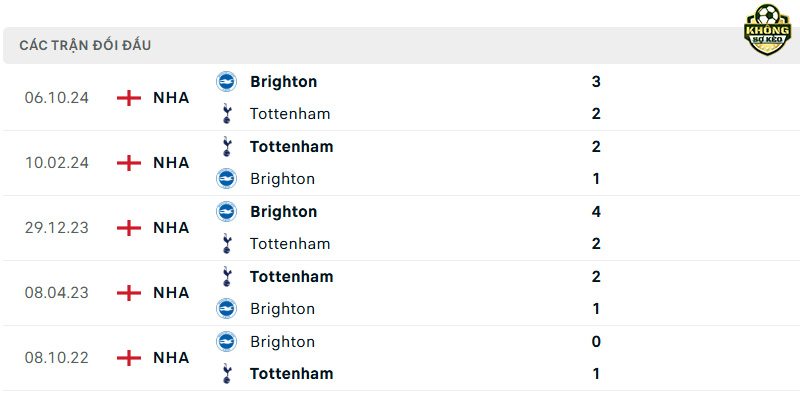Click the Không Sợ Kèo logo badge
This screenshot has height=400, width=800.
[x=767, y=30]
